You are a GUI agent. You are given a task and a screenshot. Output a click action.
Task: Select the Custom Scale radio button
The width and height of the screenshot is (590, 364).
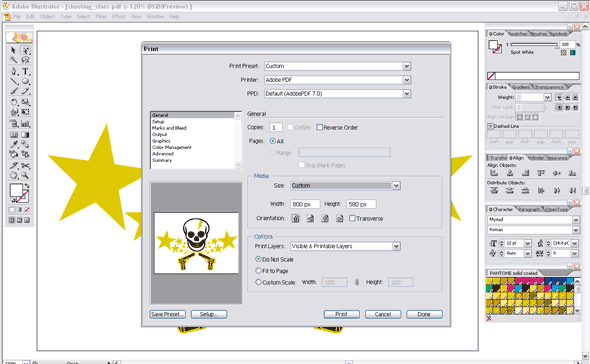tap(258, 282)
